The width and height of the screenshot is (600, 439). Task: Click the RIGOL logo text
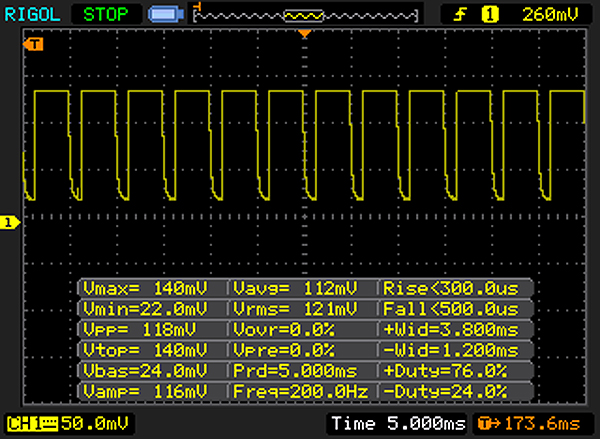pyautogui.click(x=32, y=15)
